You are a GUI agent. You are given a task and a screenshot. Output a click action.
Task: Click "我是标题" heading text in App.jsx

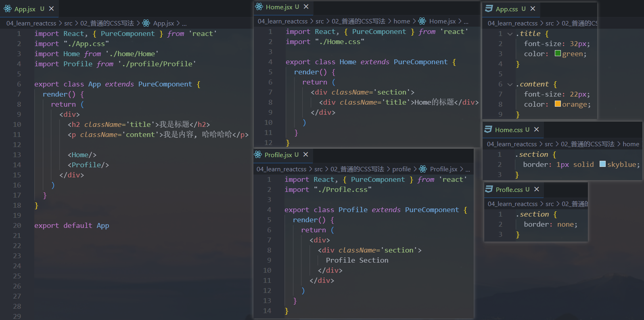[174, 124]
